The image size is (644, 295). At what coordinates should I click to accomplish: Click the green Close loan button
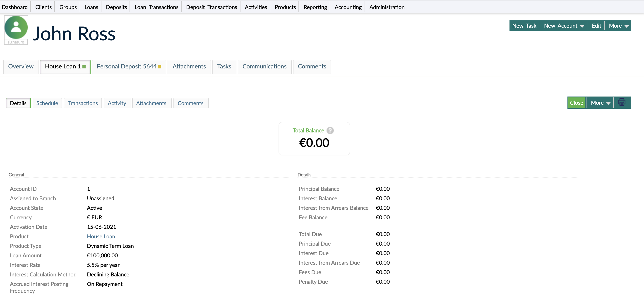[576, 103]
